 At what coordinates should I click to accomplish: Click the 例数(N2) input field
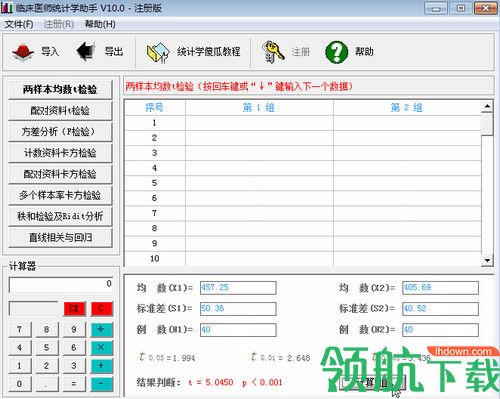[440, 330]
